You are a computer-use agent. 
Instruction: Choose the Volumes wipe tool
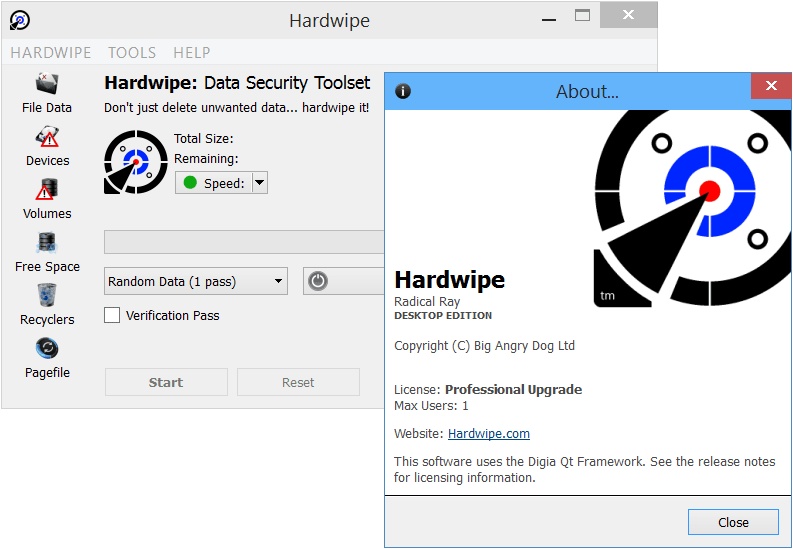pyautogui.click(x=47, y=200)
